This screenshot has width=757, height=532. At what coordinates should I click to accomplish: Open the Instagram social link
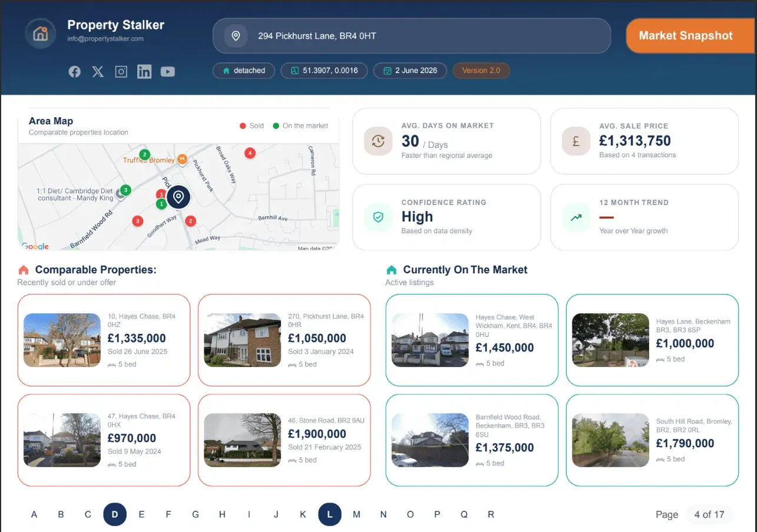coord(121,72)
